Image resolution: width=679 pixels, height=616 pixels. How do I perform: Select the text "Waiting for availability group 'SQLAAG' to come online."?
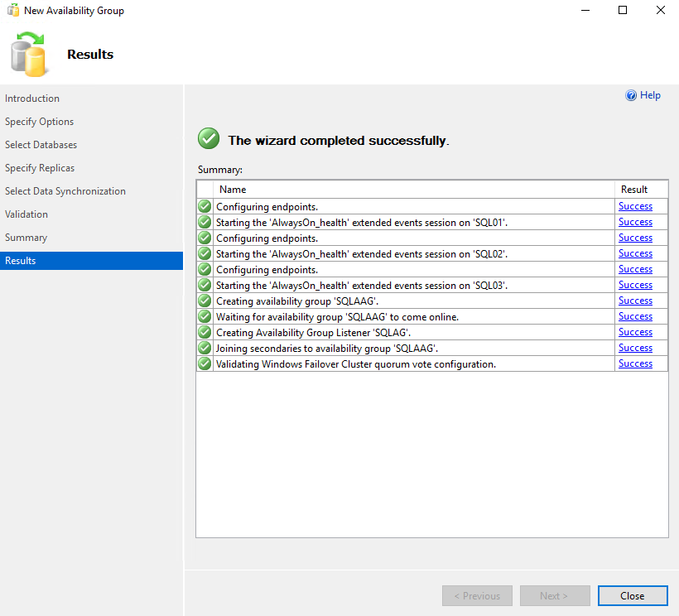pyautogui.click(x=337, y=317)
